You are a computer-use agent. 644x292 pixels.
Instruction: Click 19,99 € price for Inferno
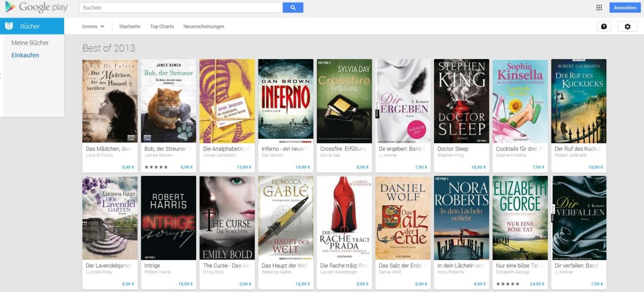point(303,167)
